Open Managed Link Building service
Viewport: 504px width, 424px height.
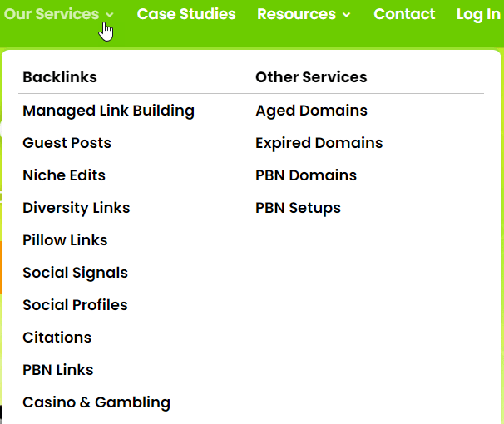[108, 111]
